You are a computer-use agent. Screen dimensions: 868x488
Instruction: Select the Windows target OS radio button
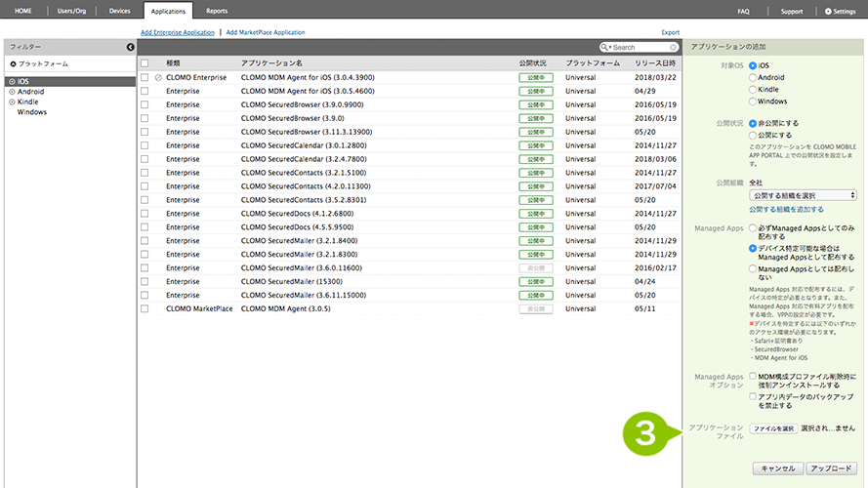(753, 102)
